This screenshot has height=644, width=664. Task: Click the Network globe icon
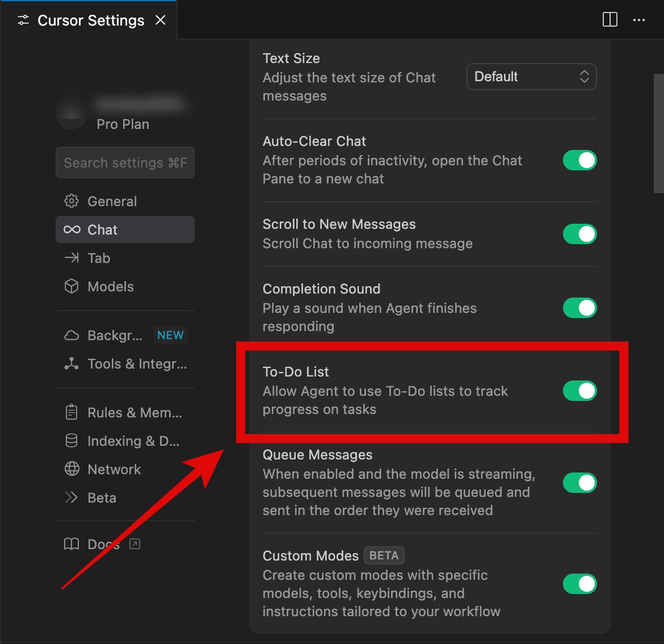(72, 469)
